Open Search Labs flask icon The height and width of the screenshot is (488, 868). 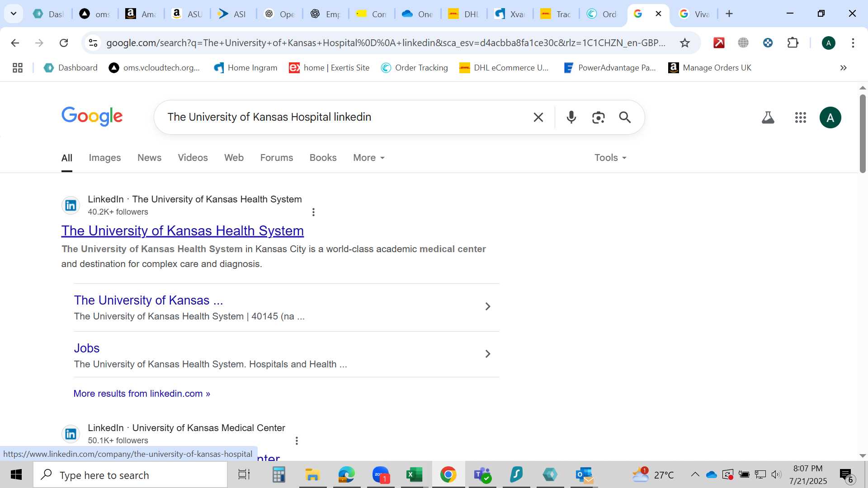tap(768, 117)
